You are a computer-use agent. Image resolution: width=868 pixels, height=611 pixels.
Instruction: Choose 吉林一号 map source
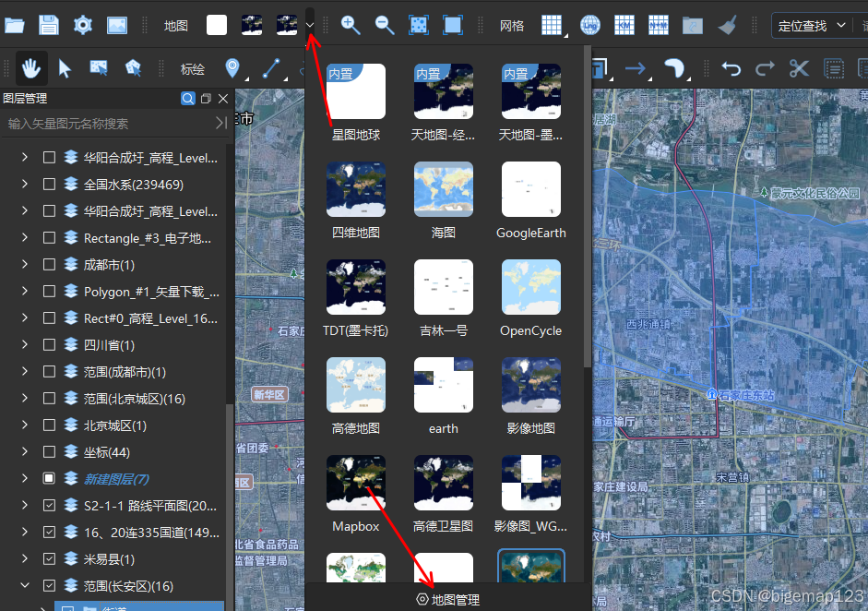coord(444,299)
